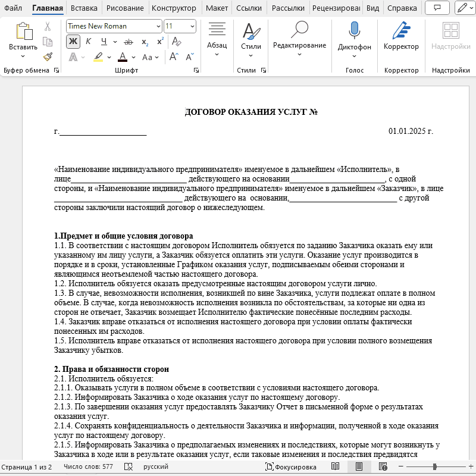Click the Cut scissors icon
The height and width of the screenshot is (476, 476).
48,27
